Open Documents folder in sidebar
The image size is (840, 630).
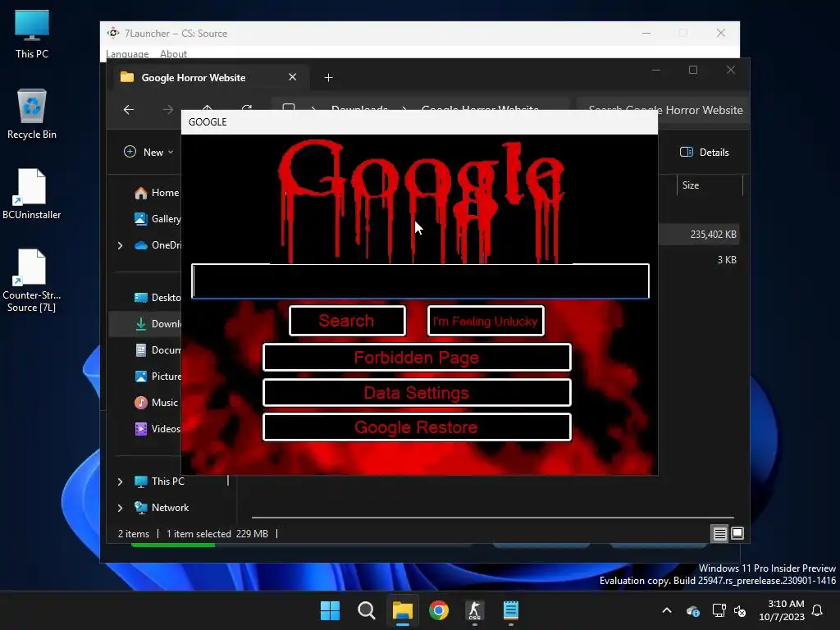tap(157, 349)
